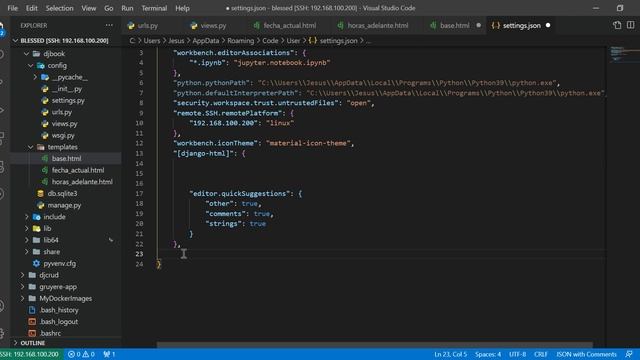Open wsgi.py in the explorer
The height and width of the screenshot is (360, 640).
pos(63,135)
